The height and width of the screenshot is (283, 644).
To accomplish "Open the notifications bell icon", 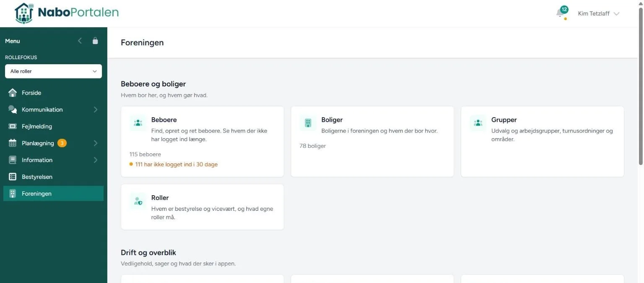I will (x=560, y=13).
